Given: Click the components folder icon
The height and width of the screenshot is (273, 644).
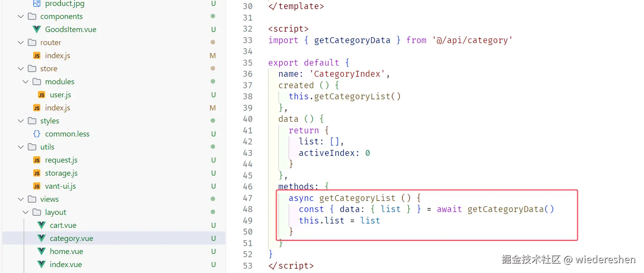Looking at the screenshot, I should (32, 16).
